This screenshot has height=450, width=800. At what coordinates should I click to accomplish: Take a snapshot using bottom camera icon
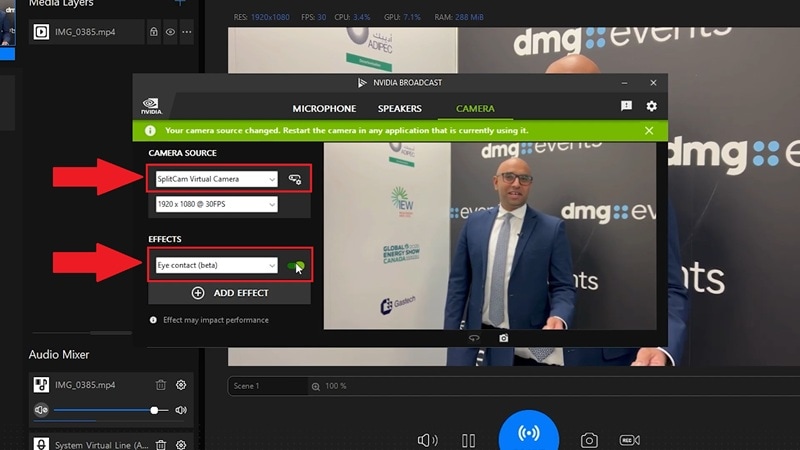[589, 440]
